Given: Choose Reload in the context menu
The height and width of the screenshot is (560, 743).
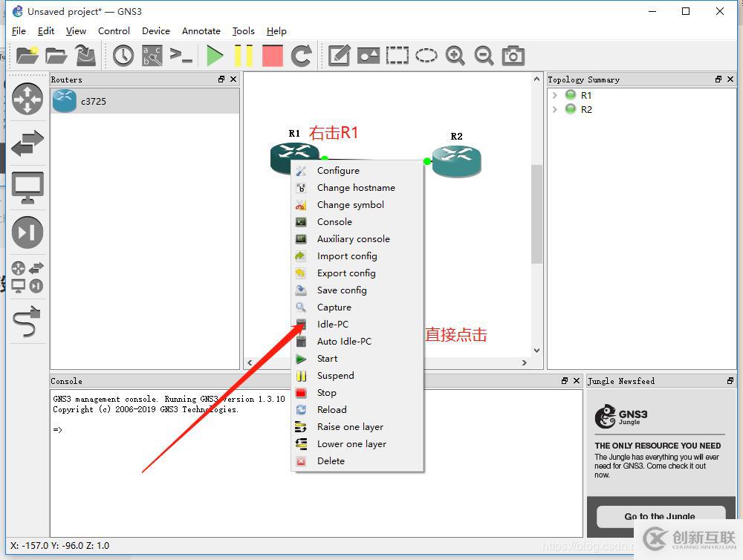Looking at the screenshot, I should coord(357,410).
